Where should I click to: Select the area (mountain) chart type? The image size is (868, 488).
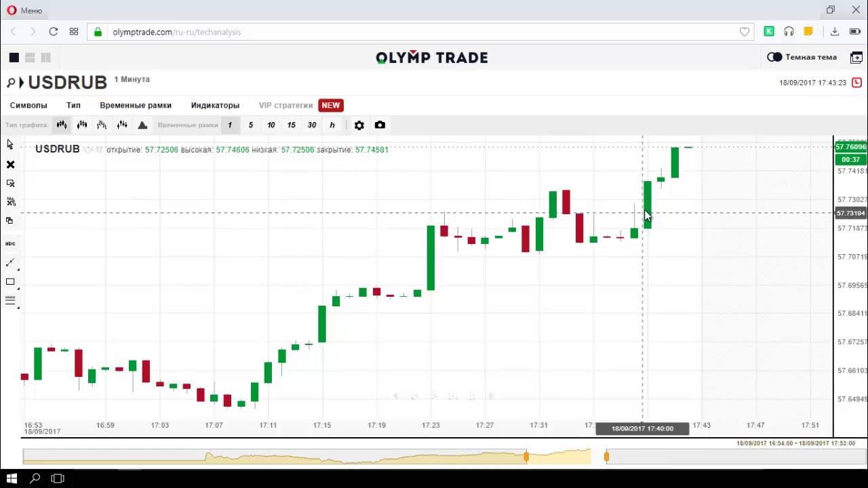point(142,125)
